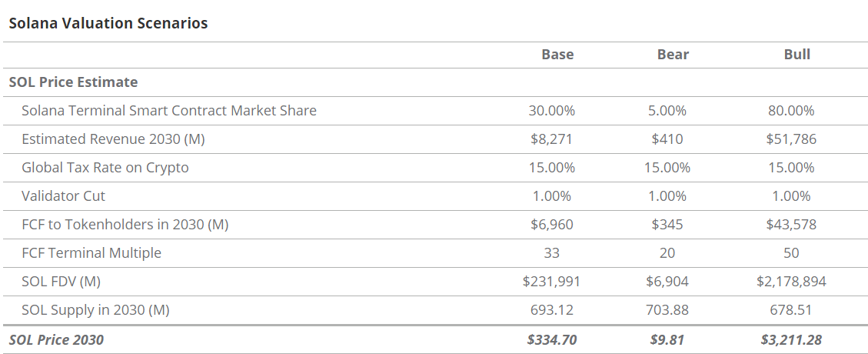
Task: Click the 80.00% Bull market share cell
Action: pyautogui.click(x=791, y=110)
